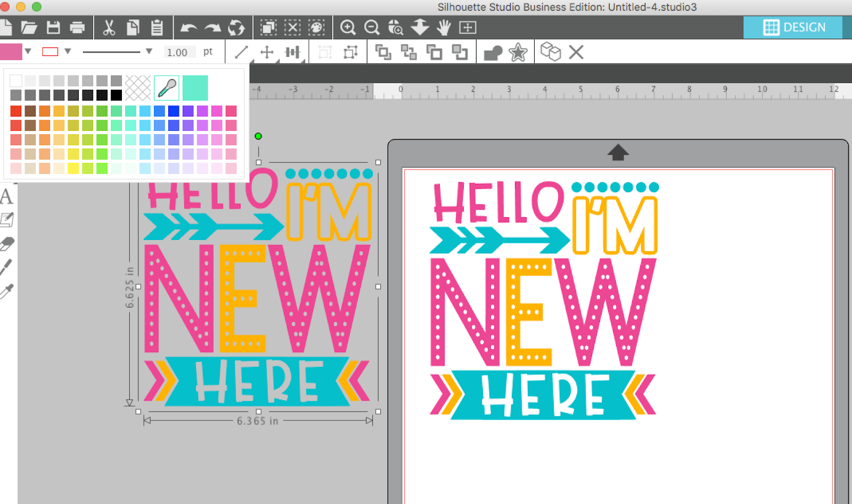Screen dimensions: 852x504
Task: Switch to the DESIGN tab
Action: coord(793,28)
